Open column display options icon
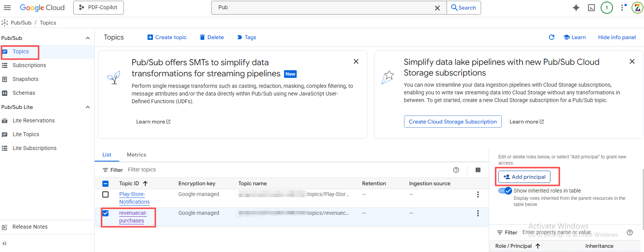This screenshot has height=252, width=644. click(478, 170)
